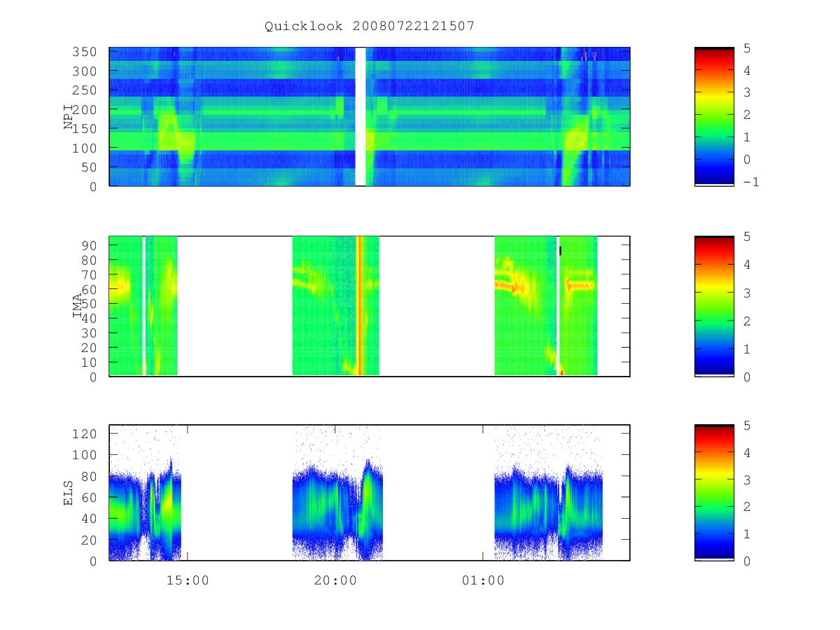This screenshot has height=630, width=840.
Task: Click the IMA panel colorbar
Action: point(714,307)
